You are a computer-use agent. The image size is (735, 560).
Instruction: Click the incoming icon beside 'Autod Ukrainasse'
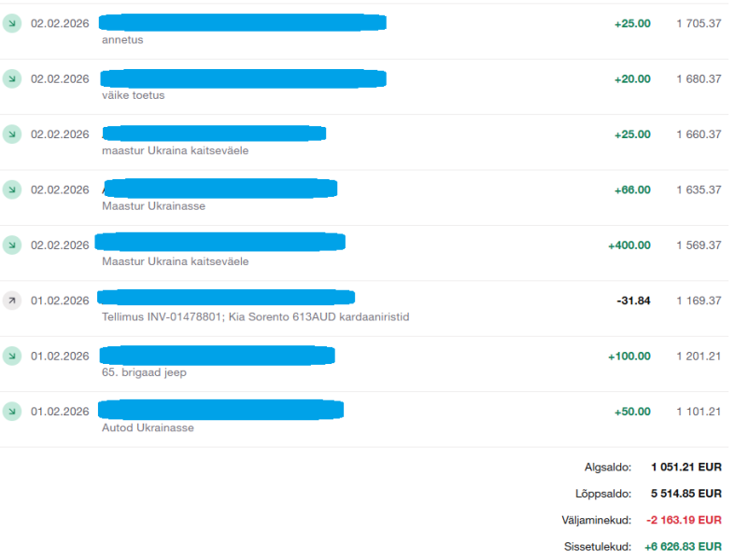(x=11, y=412)
